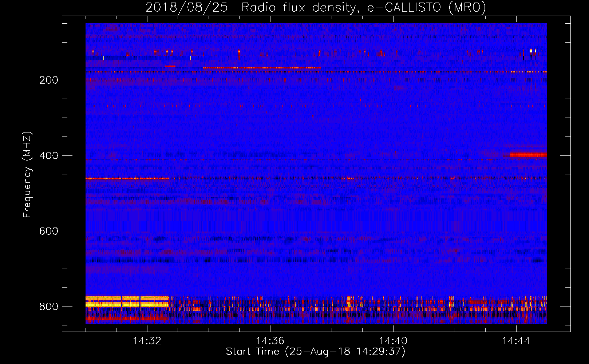The height and width of the screenshot is (364, 589).
Task: Click the plot title '2018/08/25 Radio flux density, e-CALLISTO (MRO)'
Action: pos(316,7)
